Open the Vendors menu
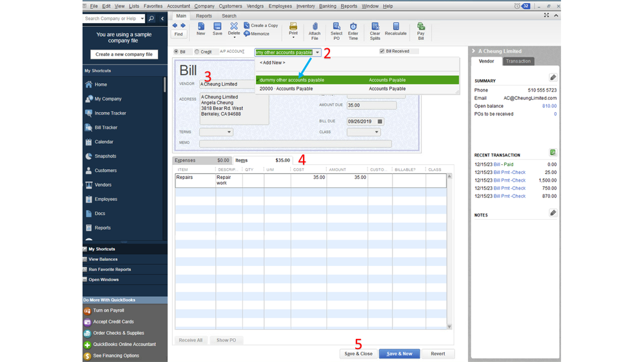Screen dimensions: 644x362 255,6
